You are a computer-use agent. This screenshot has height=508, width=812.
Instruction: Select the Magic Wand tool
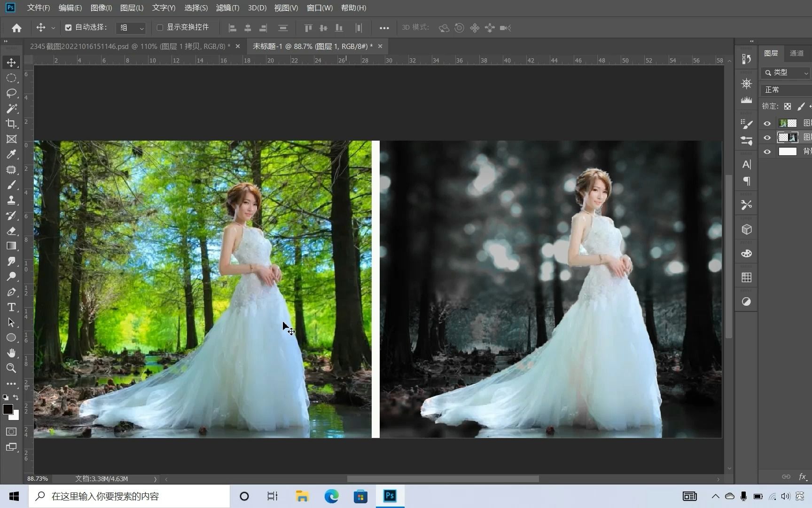pyautogui.click(x=11, y=109)
